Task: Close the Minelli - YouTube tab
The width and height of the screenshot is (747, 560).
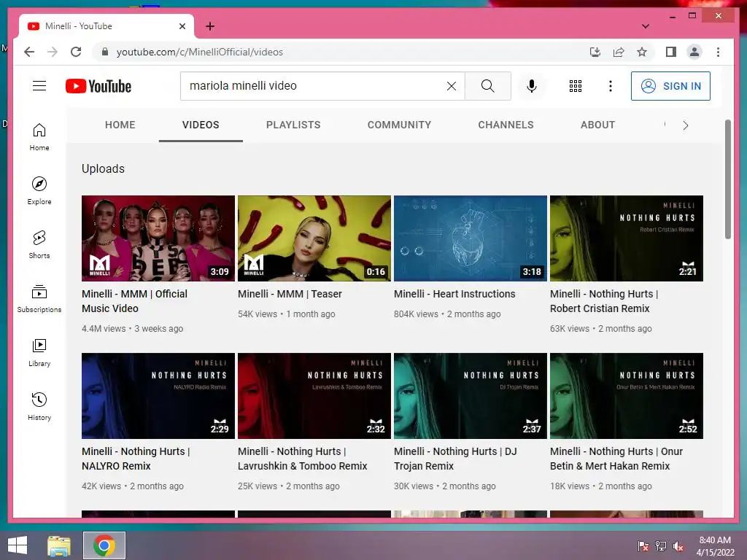Action: 182,26
